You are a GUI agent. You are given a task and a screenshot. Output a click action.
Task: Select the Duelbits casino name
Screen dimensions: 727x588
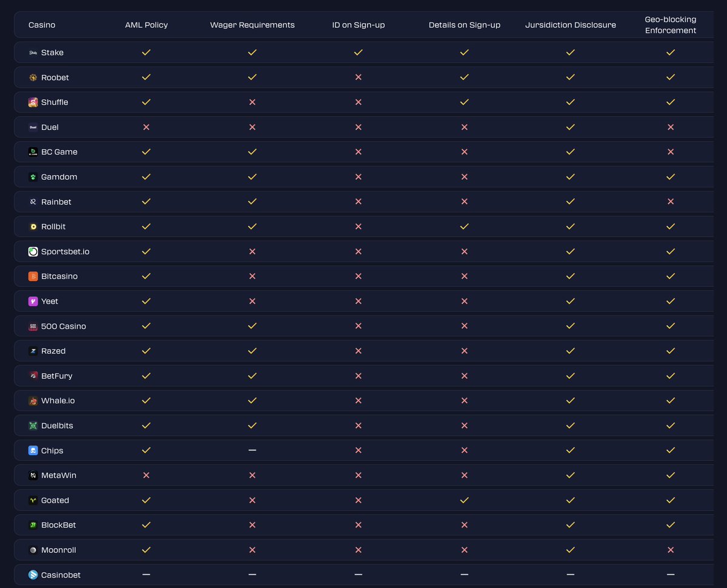coord(57,426)
